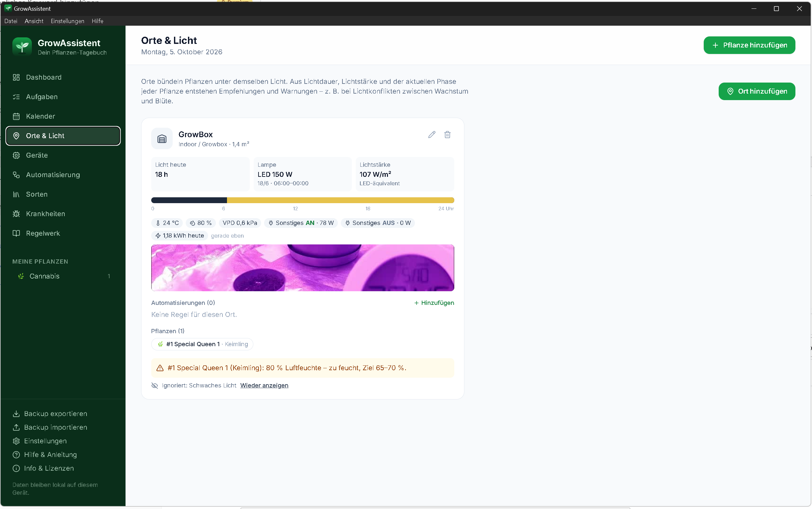Click the Info & Lizenzen info icon
Screen dimensions: 812x509
[16, 469]
